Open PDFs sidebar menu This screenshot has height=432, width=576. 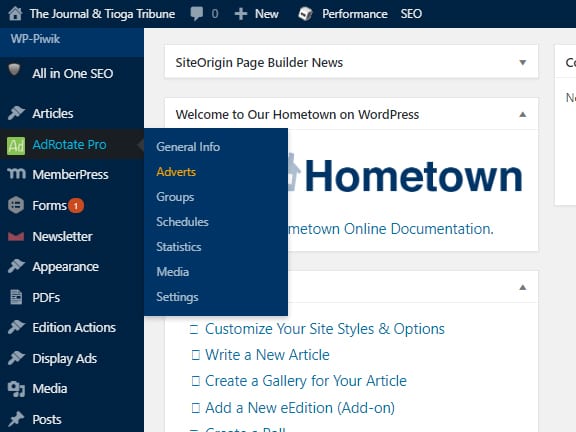pyautogui.click(x=46, y=298)
